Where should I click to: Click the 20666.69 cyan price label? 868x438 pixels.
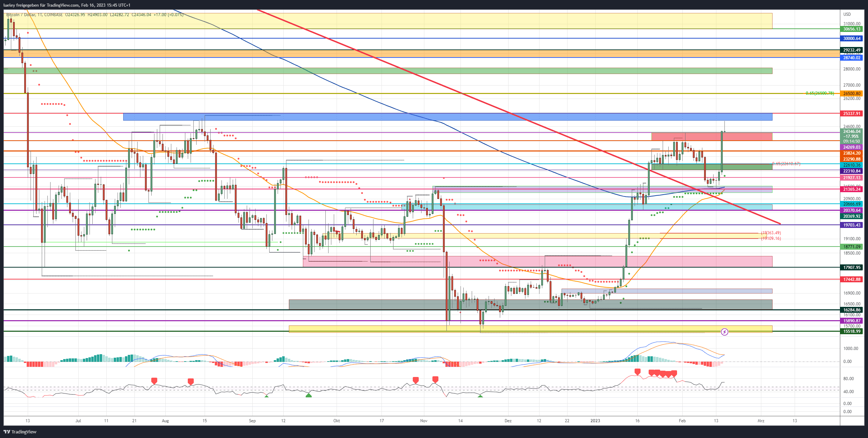pos(851,204)
